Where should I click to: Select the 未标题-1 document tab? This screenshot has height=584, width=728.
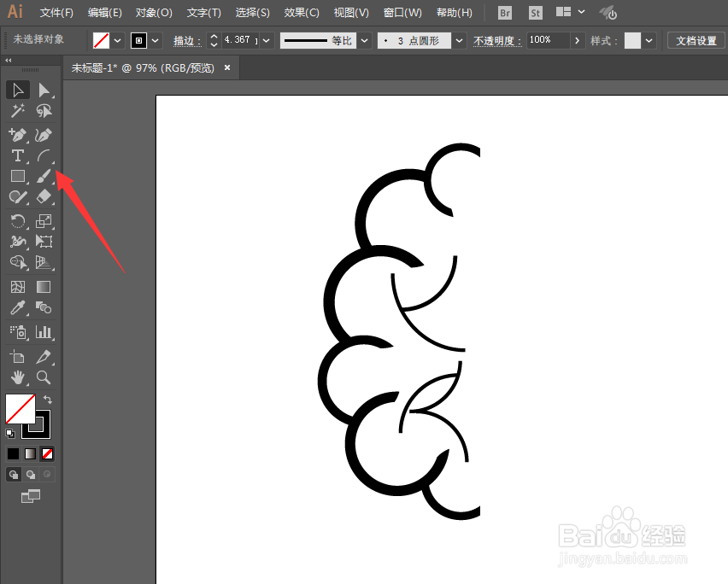click(145, 67)
